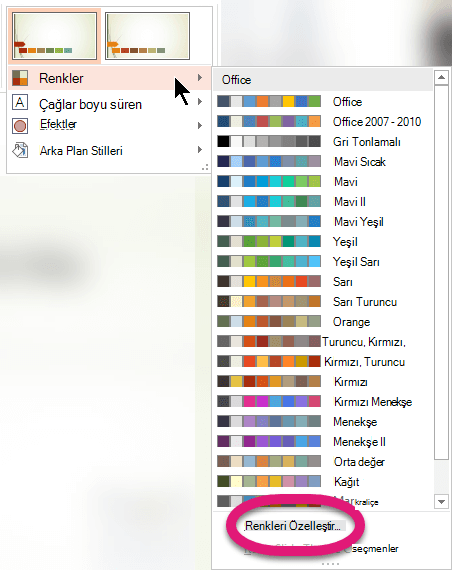Image resolution: width=452 pixels, height=570 pixels.
Task: Expand the Efektler submenu arrow
Action: [200, 125]
